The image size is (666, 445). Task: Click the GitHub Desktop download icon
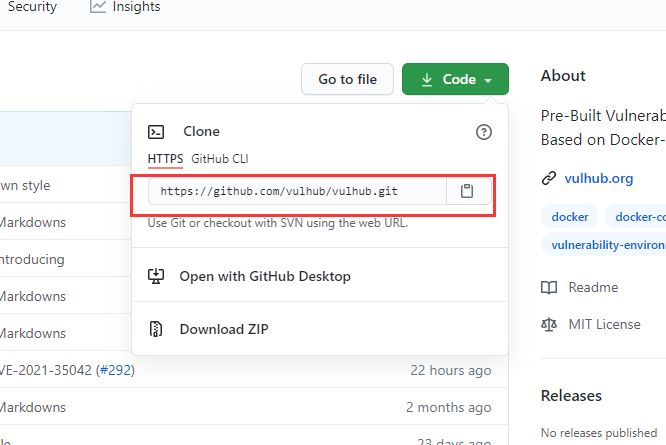click(156, 276)
